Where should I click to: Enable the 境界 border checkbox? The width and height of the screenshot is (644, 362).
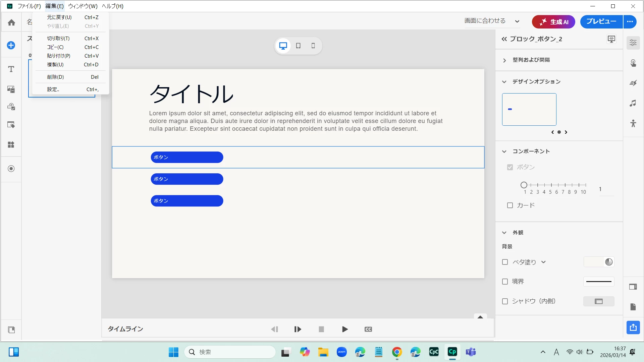tap(505, 282)
